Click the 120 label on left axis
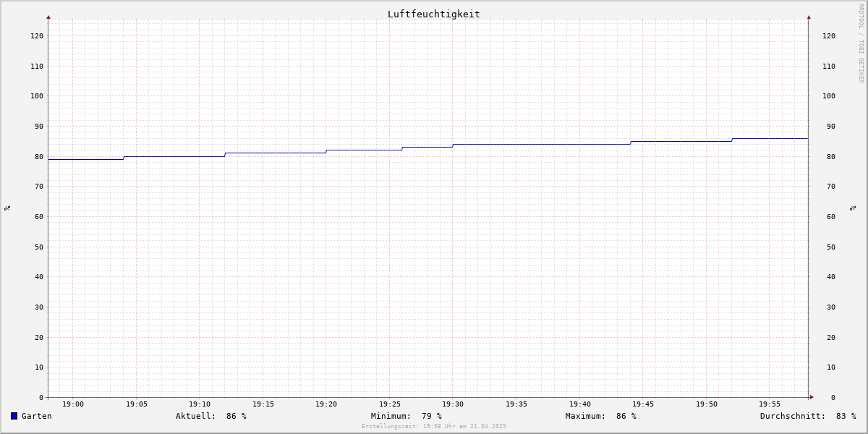 click(x=37, y=35)
